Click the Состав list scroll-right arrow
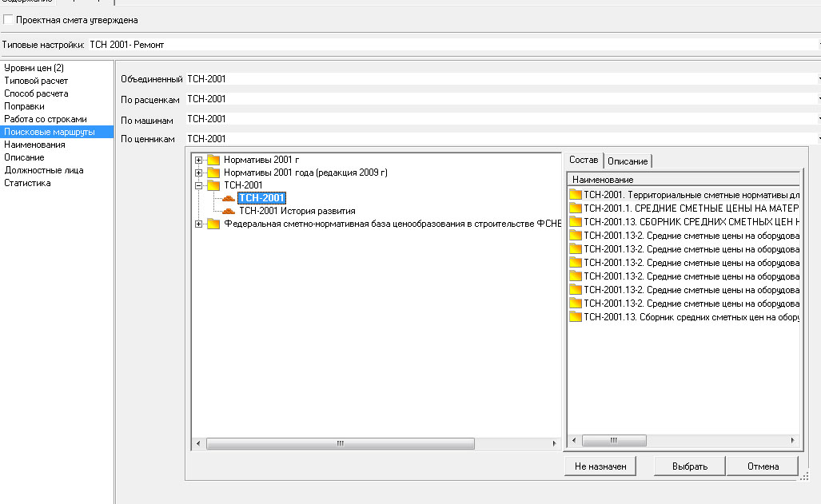This screenshot has width=821, height=504. pyautogui.click(x=793, y=441)
